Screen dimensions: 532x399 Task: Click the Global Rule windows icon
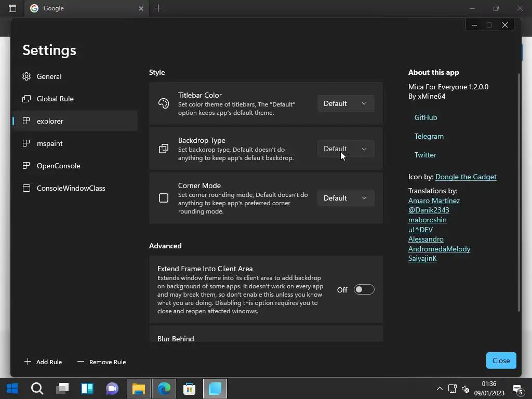click(26, 99)
